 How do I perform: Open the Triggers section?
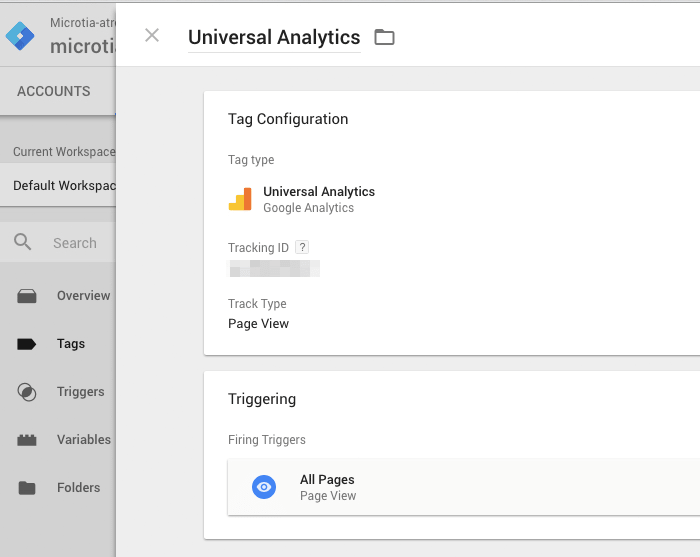(x=80, y=391)
